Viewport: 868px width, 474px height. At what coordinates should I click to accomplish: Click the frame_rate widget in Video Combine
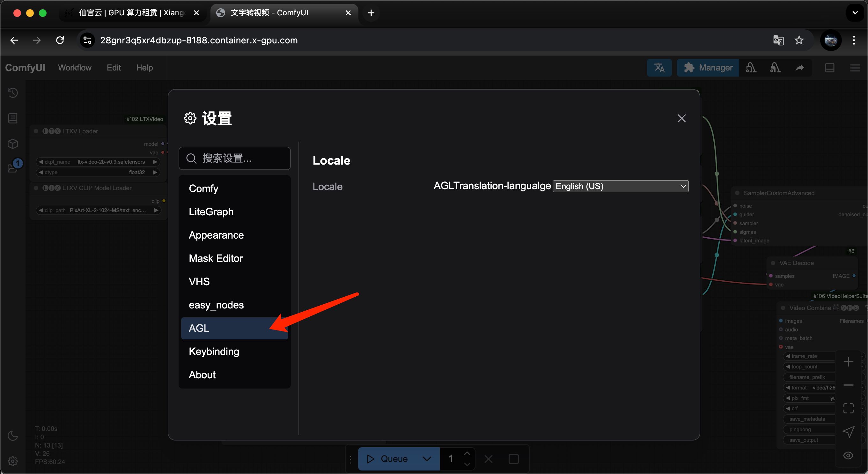tap(809, 356)
